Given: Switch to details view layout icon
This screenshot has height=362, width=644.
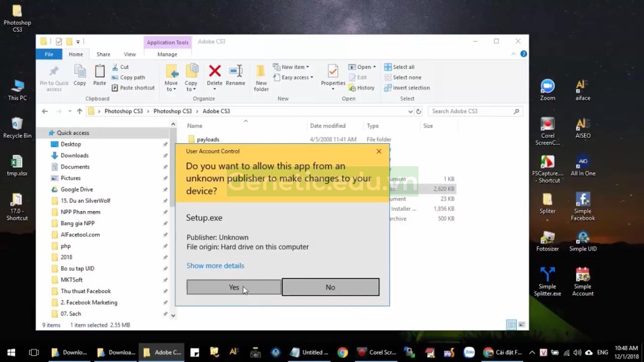Looking at the screenshot, I should [x=512, y=325].
